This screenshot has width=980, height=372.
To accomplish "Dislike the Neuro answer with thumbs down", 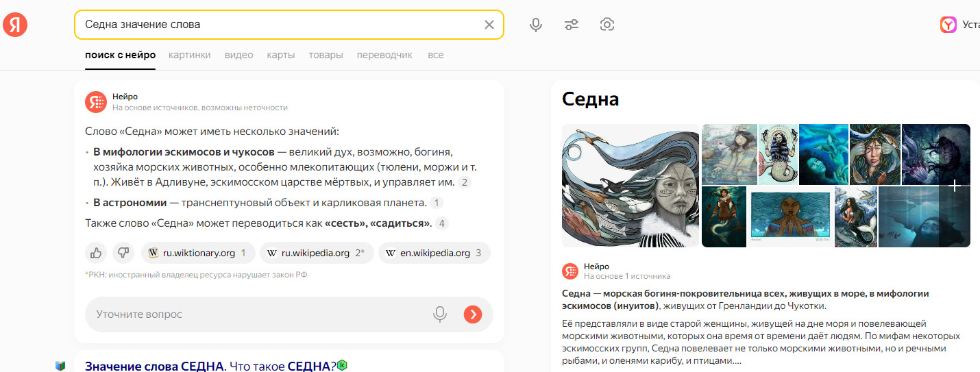I will pos(123,253).
